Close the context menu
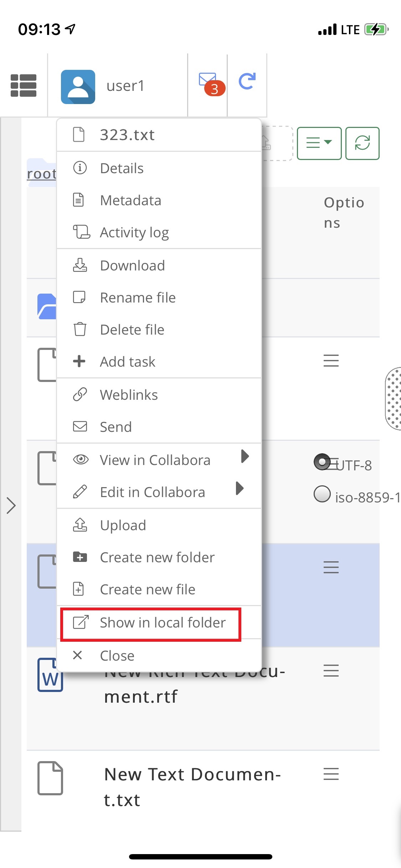Screen dimensions: 401x868 pos(159,656)
